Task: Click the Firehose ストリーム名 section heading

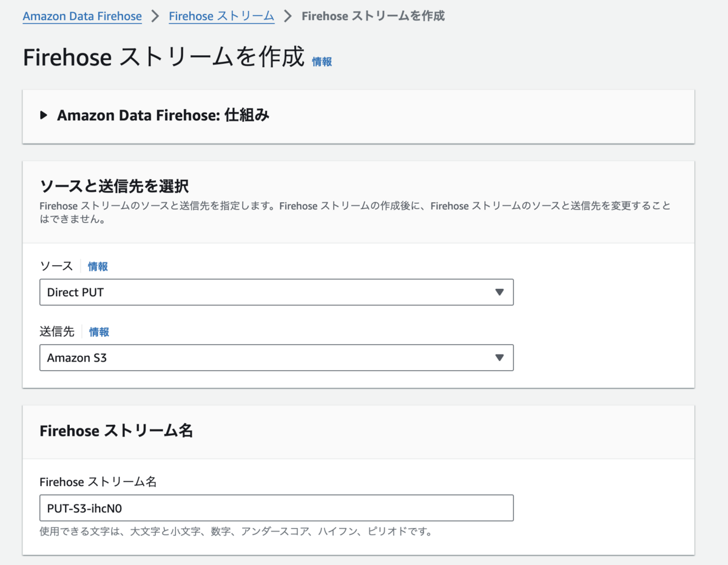Action: (116, 431)
